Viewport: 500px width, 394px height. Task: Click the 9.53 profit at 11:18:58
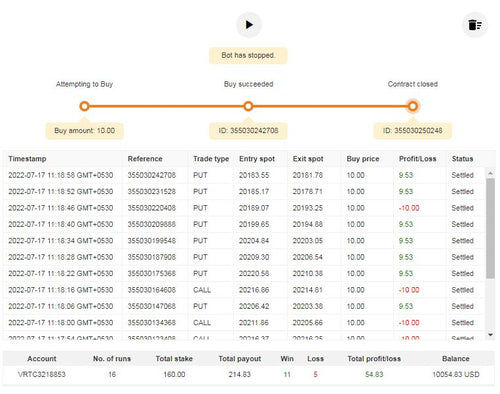click(x=406, y=175)
